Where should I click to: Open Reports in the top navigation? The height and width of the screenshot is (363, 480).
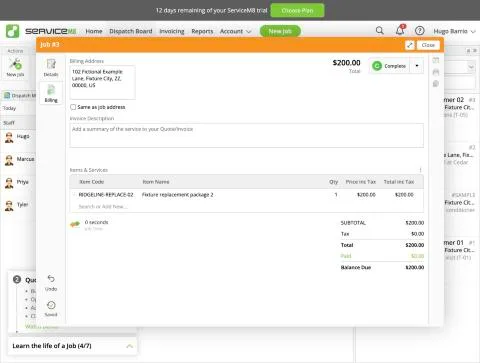(x=202, y=31)
